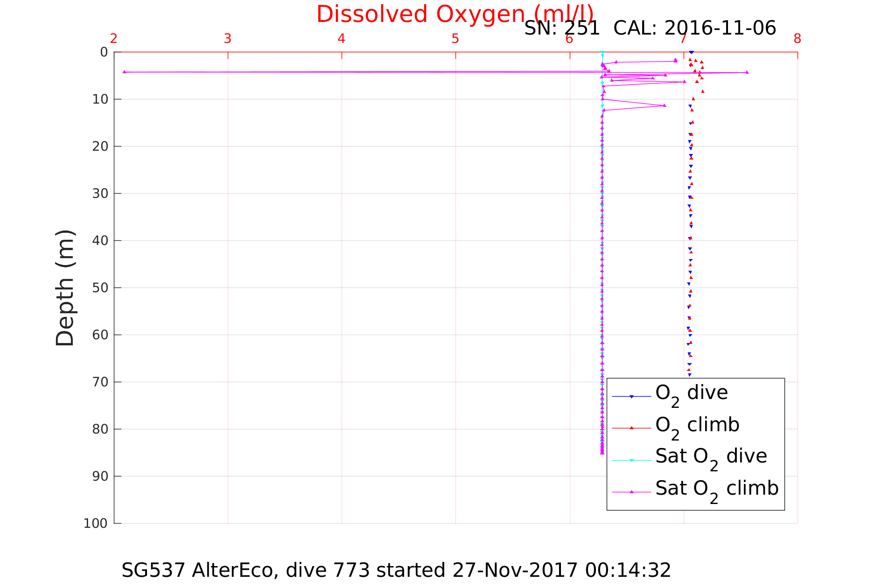Image resolution: width=882 pixels, height=588 pixels.
Task: Click the depth tick label 100
Action: tap(96, 524)
